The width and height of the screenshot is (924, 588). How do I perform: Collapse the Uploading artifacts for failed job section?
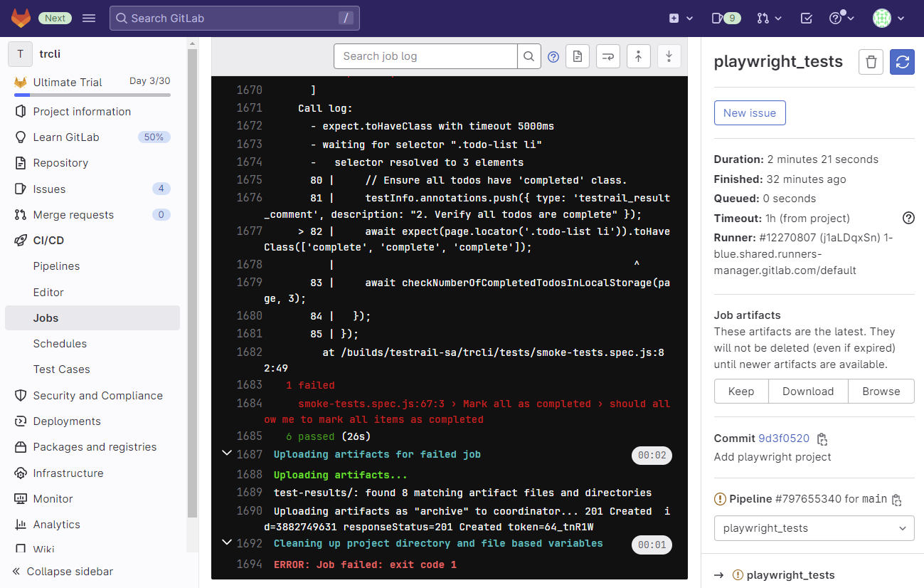(227, 453)
